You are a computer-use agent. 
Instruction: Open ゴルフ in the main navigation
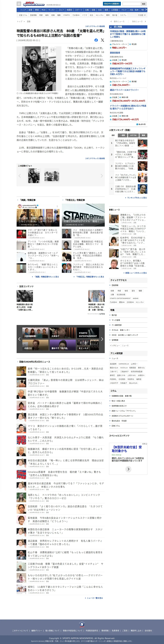[61, 10]
